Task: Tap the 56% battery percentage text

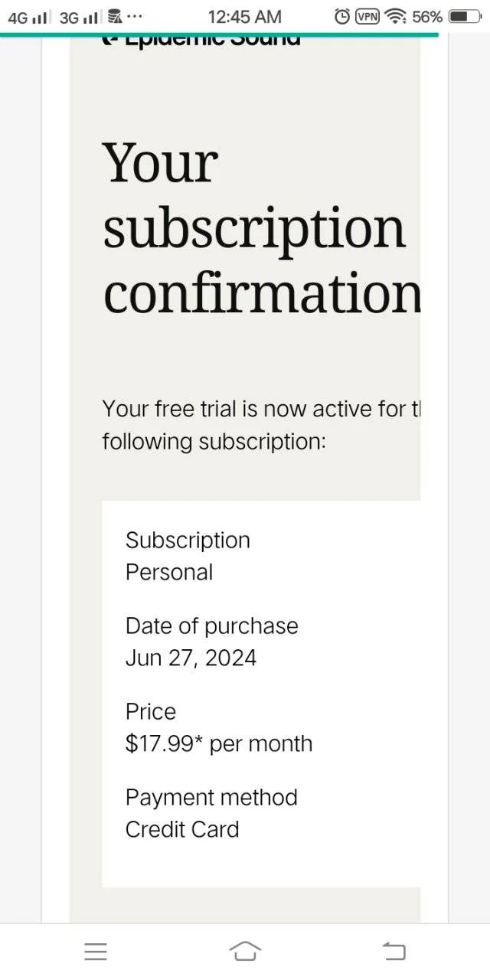Action: [x=427, y=16]
